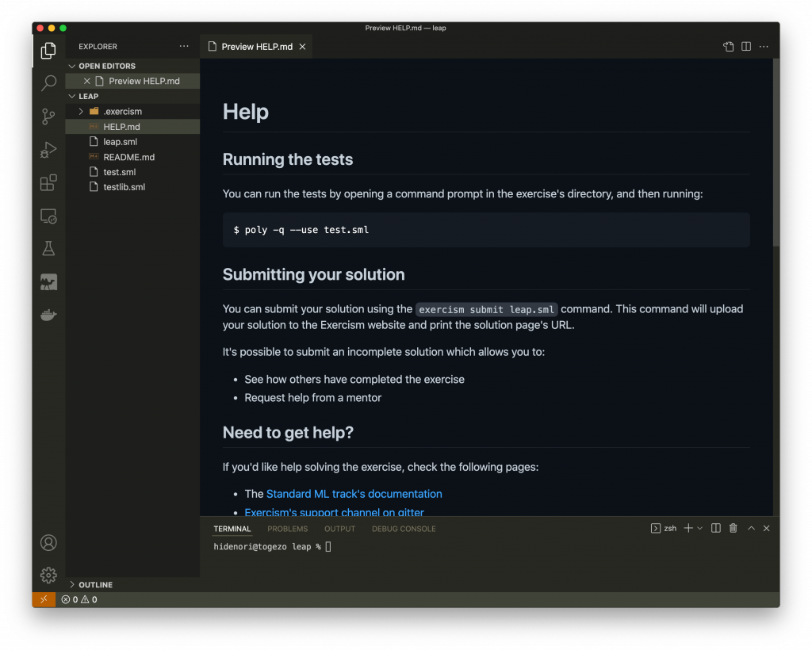Open the Search view

coord(48,82)
